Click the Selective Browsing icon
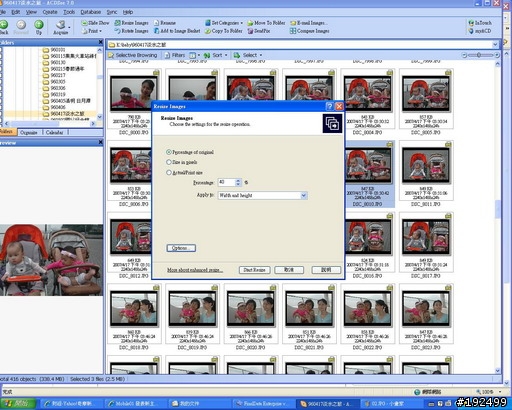 pos(111,55)
